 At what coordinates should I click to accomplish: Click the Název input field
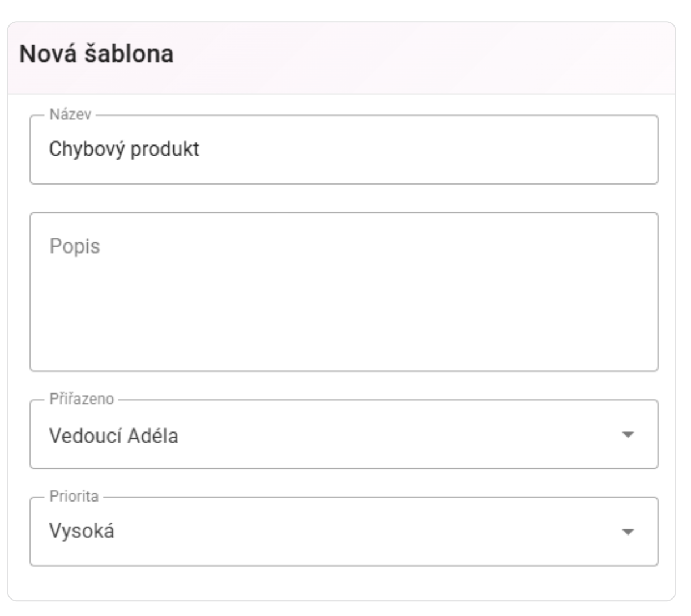click(344, 149)
